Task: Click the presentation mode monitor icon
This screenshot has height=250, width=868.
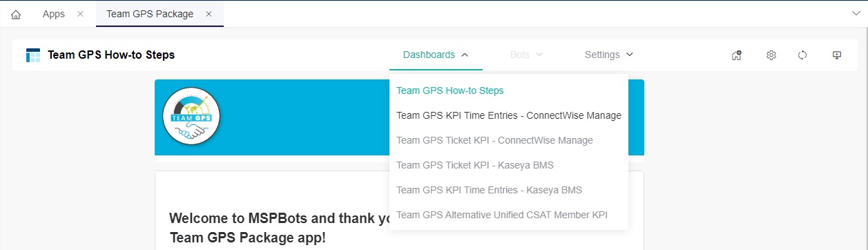Action: tap(837, 55)
